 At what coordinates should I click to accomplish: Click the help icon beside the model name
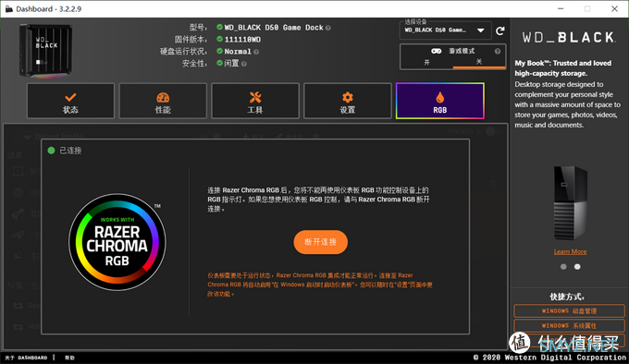click(x=328, y=28)
